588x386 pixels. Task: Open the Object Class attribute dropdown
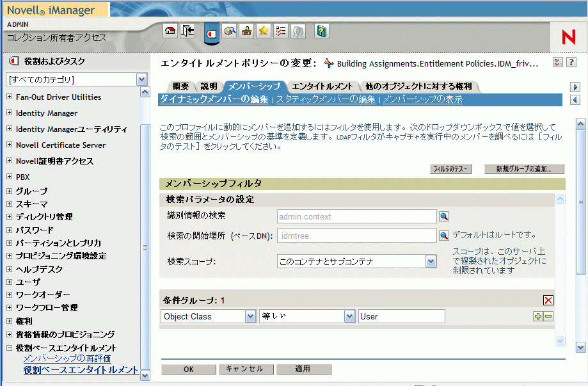pos(251,316)
